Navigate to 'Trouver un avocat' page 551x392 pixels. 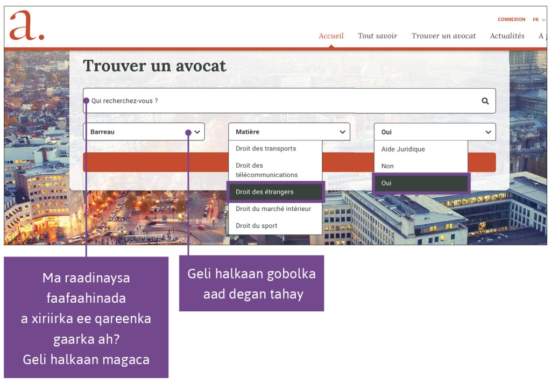click(x=443, y=35)
